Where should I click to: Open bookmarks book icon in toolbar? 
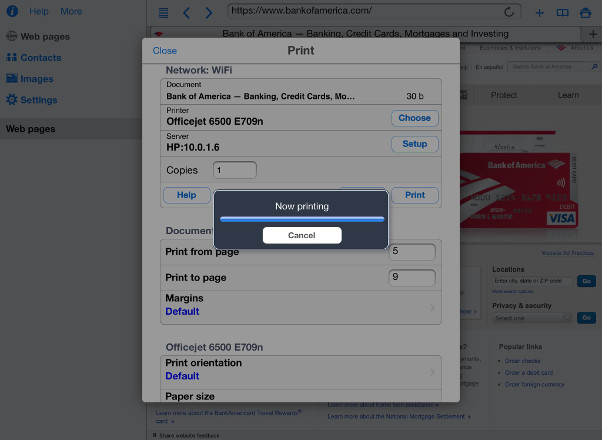click(562, 13)
